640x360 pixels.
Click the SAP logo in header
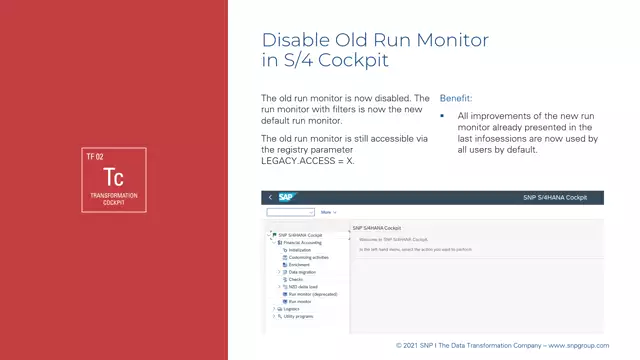(x=287, y=198)
